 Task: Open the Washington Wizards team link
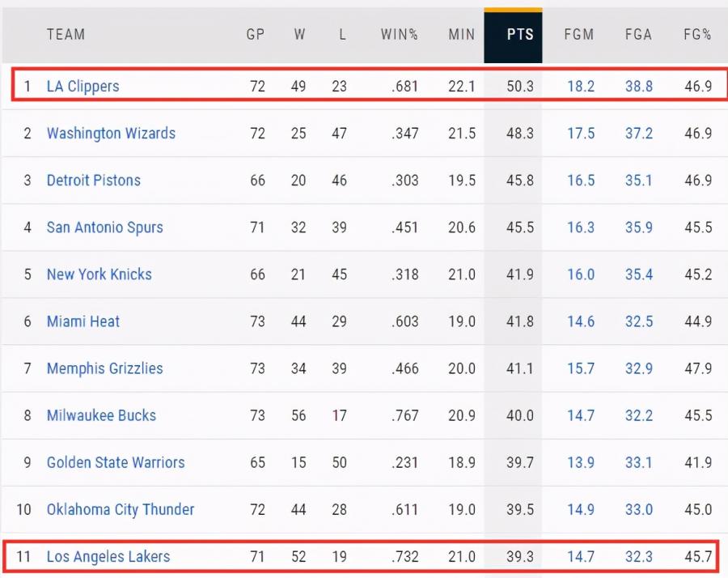pos(112,134)
